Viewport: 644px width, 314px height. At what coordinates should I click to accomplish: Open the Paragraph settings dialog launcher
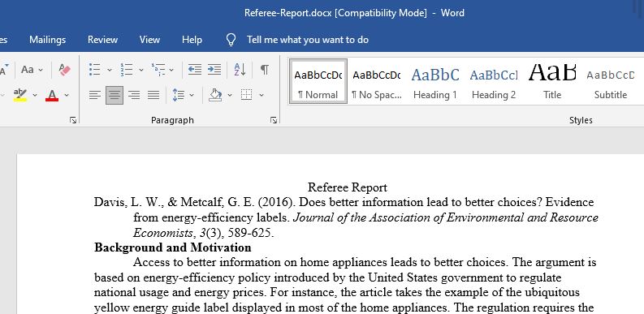tap(274, 120)
